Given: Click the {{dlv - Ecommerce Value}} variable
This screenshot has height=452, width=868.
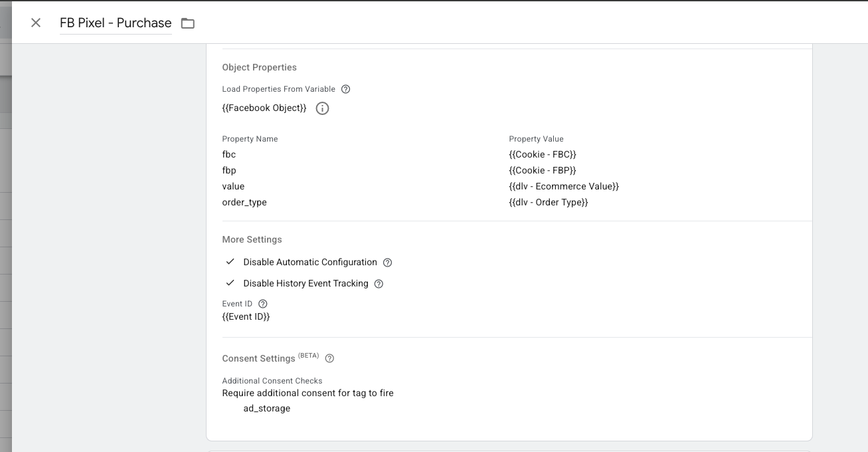Looking at the screenshot, I should [x=564, y=186].
